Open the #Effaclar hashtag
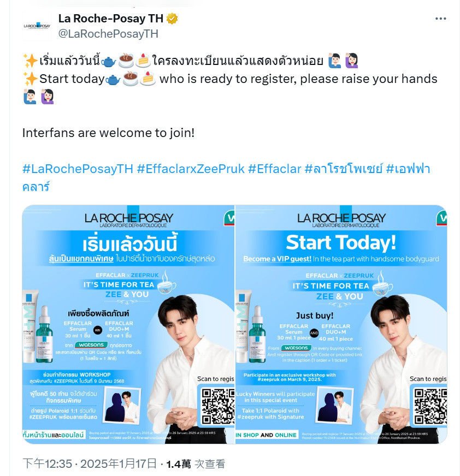460x476 pixels. tap(275, 169)
